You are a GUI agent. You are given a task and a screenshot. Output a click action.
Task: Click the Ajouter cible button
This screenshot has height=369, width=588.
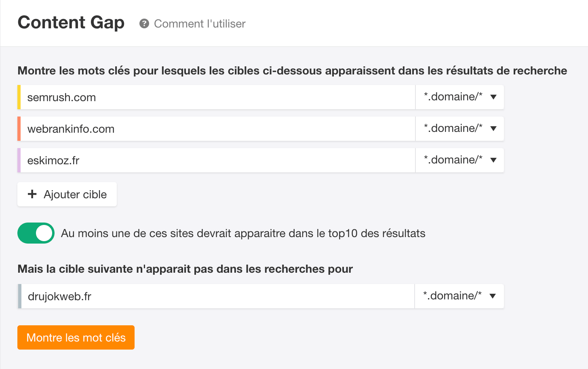point(67,194)
